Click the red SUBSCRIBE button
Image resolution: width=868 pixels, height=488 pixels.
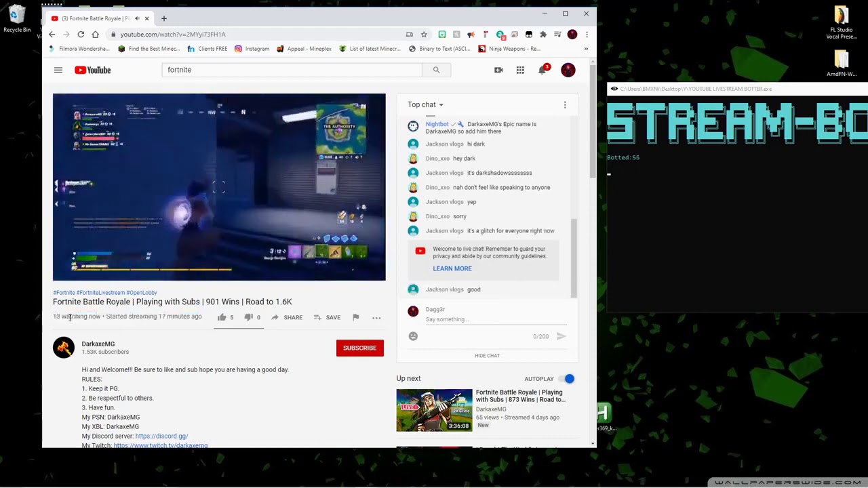359,348
